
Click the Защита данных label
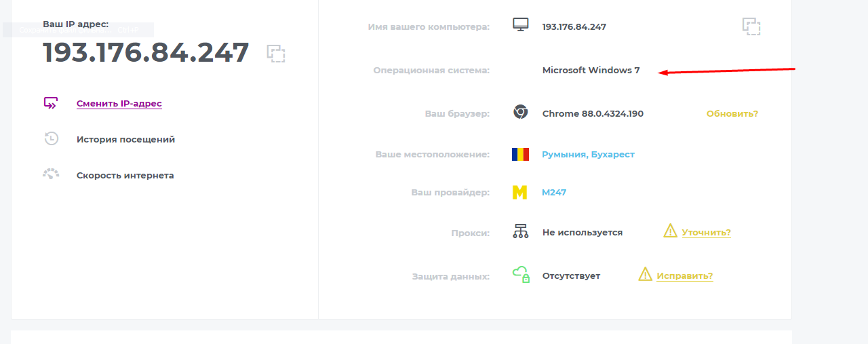pos(450,276)
